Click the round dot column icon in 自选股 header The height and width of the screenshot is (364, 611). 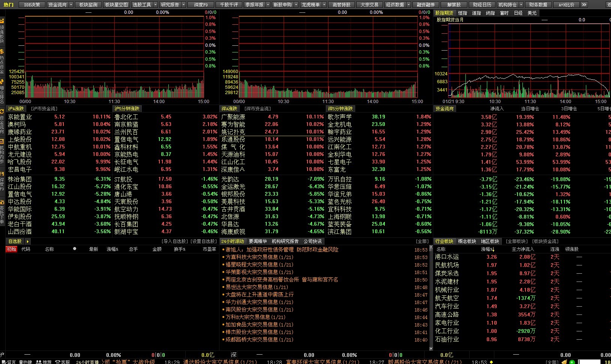click(x=74, y=249)
